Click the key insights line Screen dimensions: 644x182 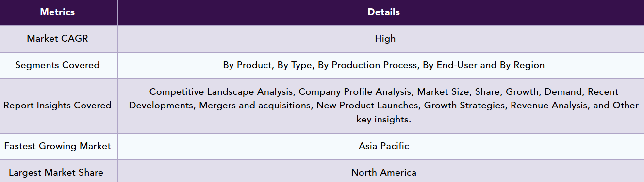pyautogui.click(x=383, y=119)
